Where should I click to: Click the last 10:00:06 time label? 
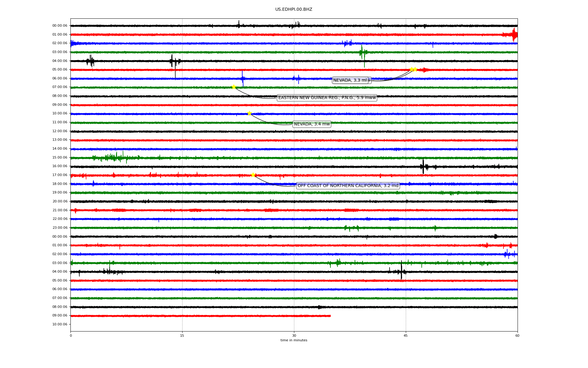point(60,324)
